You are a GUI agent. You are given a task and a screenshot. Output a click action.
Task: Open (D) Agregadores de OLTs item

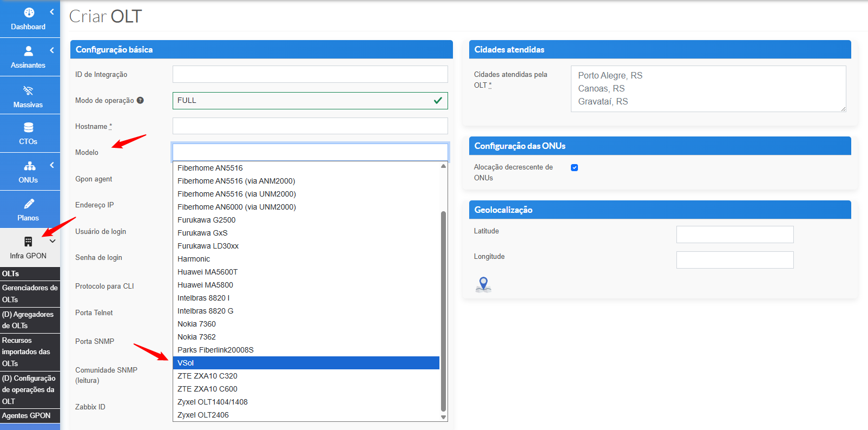tap(30, 320)
